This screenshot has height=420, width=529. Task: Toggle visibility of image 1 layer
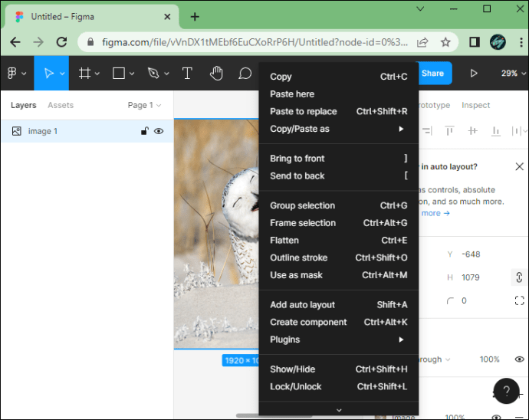click(159, 131)
